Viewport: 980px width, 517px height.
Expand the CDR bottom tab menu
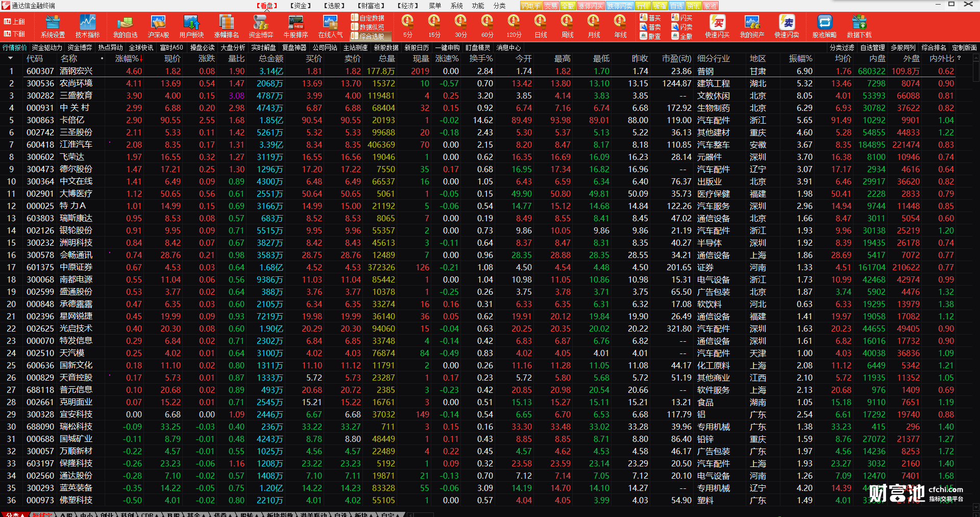(150, 514)
